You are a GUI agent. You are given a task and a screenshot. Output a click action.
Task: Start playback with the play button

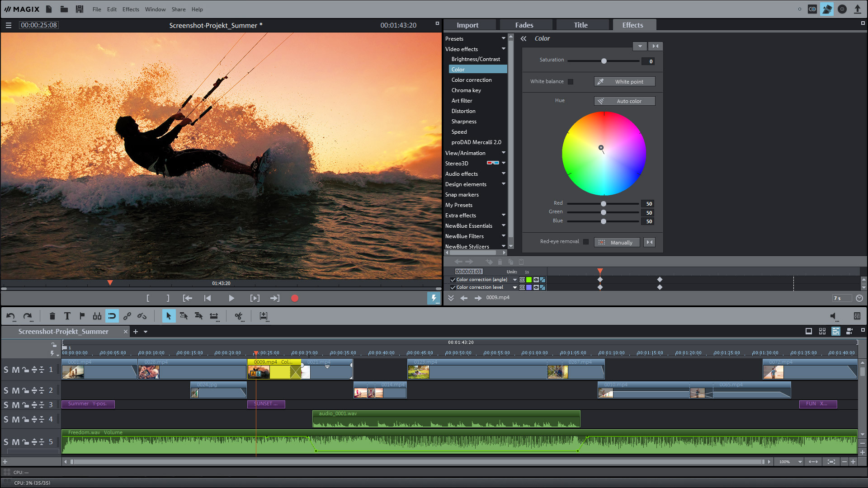231,298
